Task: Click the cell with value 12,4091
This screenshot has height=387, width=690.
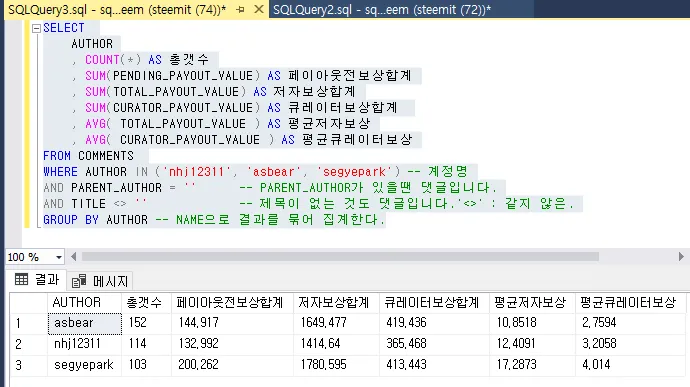Action: tap(532, 344)
